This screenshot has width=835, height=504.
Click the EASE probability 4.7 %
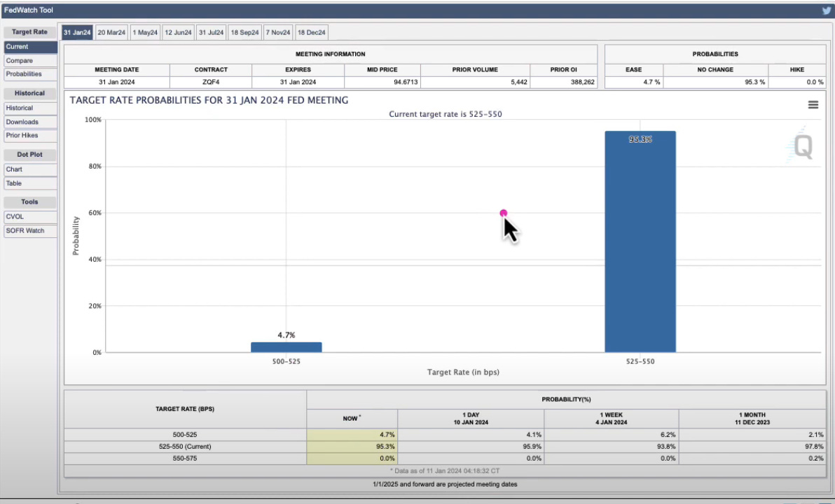point(651,82)
